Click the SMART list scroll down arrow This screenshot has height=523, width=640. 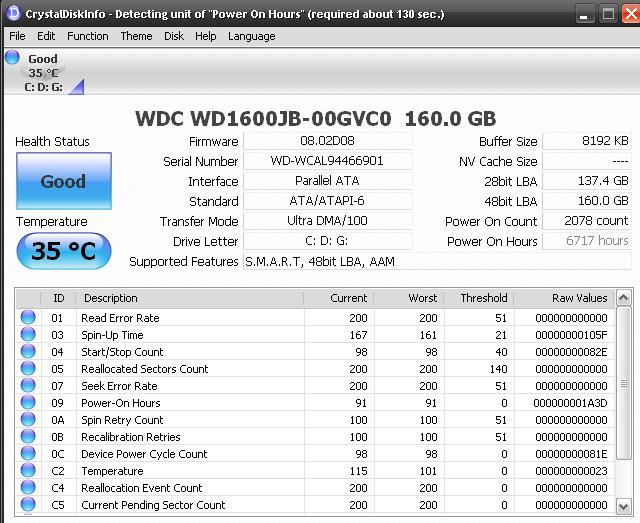pyautogui.click(x=623, y=507)
